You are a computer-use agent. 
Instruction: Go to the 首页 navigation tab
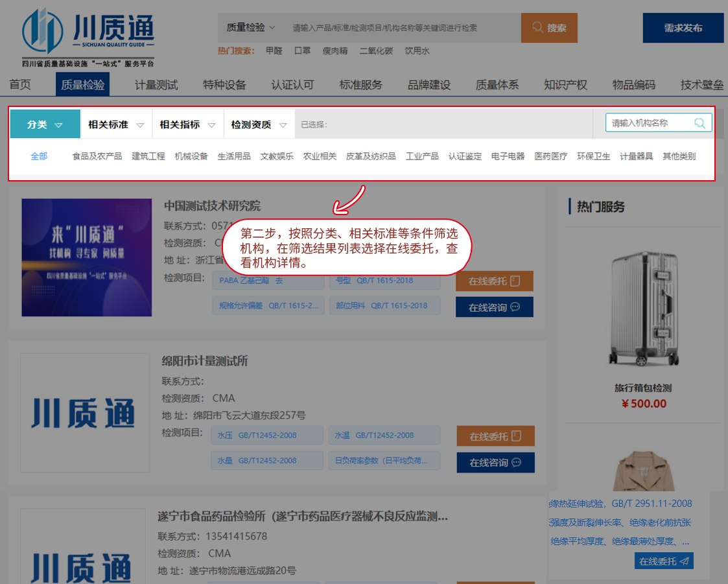(x=20, y=84)
